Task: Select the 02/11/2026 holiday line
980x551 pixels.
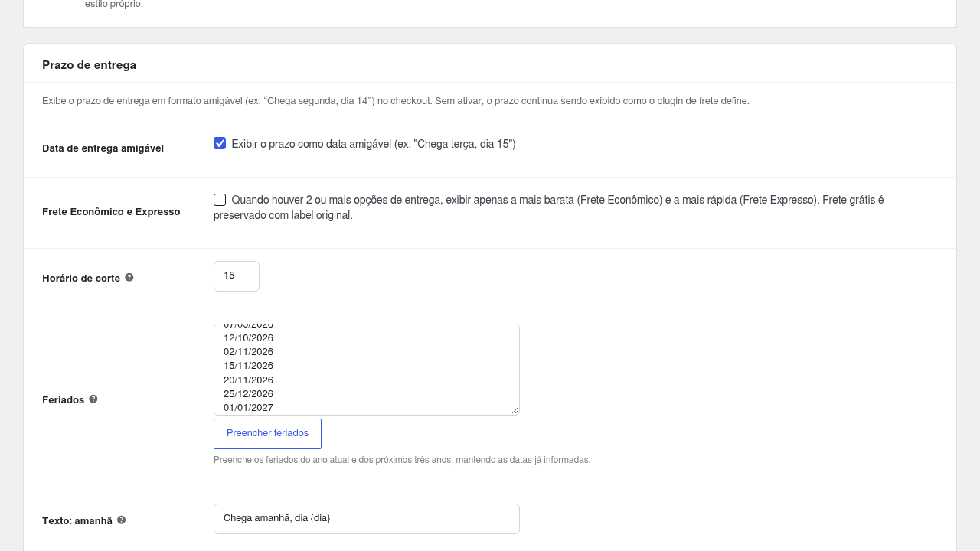Action: (x=248, y=352)
